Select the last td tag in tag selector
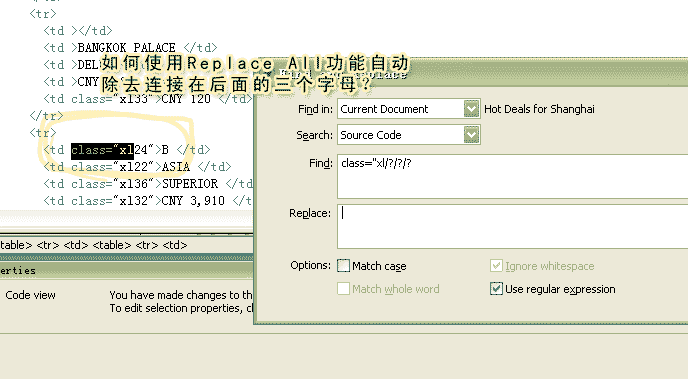The height and width of the screenshot is (379, 688). point(175,245)
